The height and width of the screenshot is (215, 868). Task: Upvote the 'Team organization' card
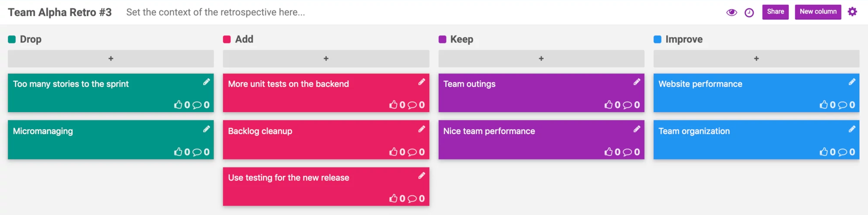(824, 152)
